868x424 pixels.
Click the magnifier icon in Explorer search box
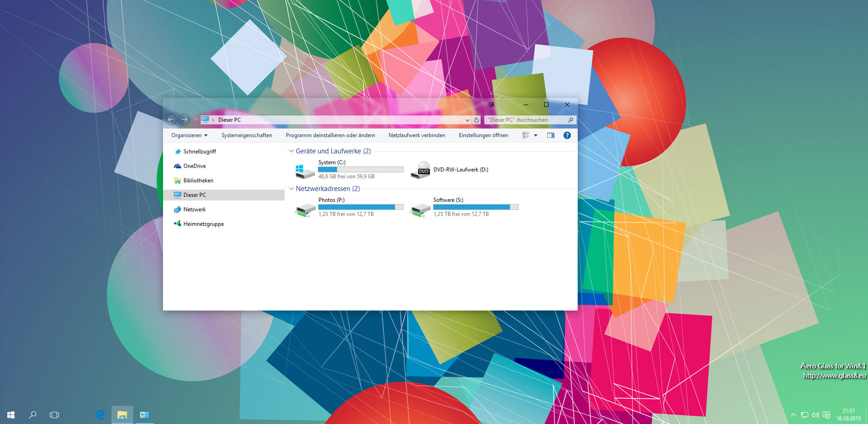[570, 120]
